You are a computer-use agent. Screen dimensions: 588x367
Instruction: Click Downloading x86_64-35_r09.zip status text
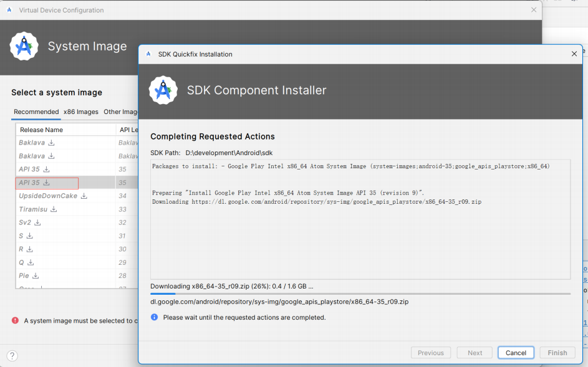click(232, 286)
